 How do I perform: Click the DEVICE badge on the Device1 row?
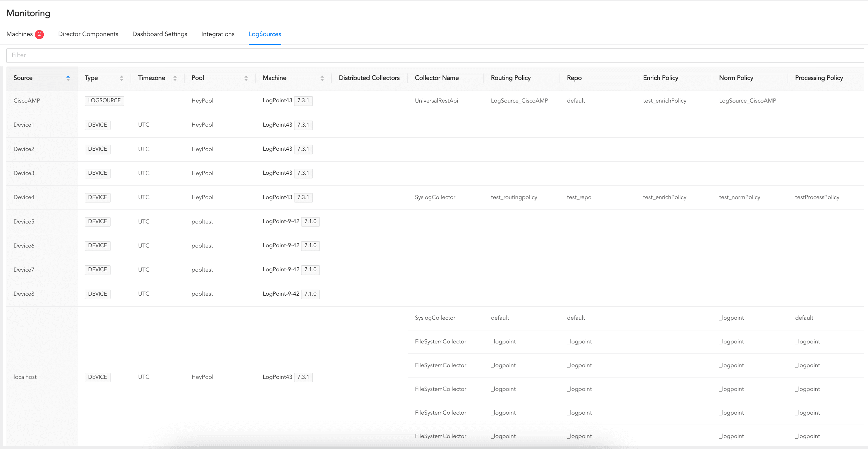point(97,125)
